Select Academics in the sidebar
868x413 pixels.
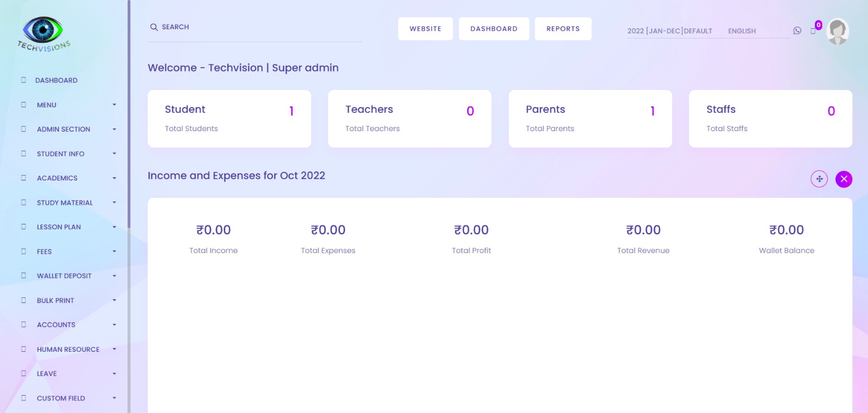(57, 178)
